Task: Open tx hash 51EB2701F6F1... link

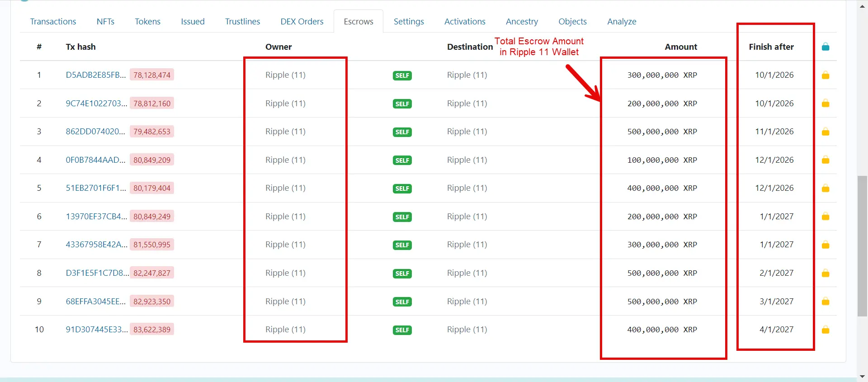Action: click(96, 188)
